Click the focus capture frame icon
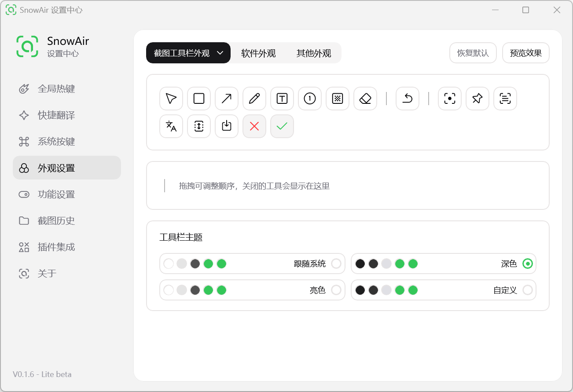This screenshot has width=573, height=392. (450, 99)
